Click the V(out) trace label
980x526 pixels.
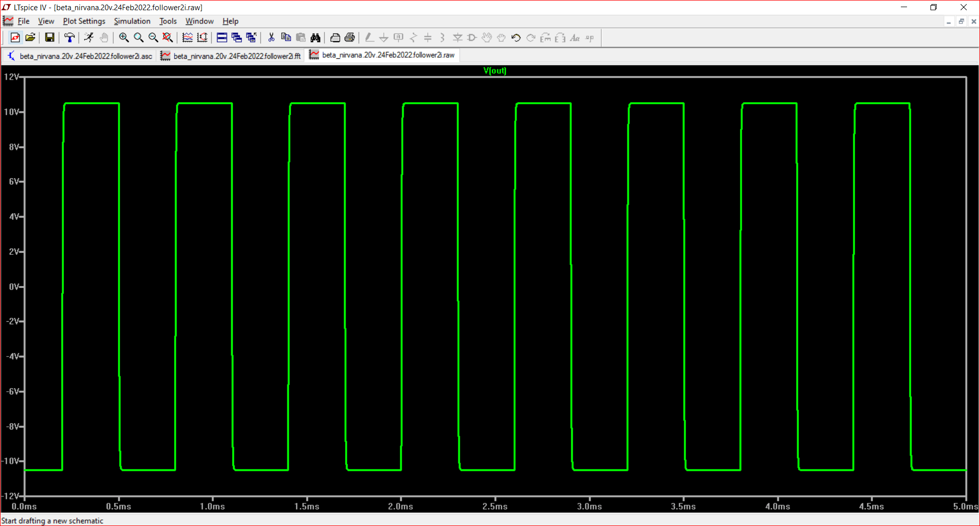click(x=495, y=70)
